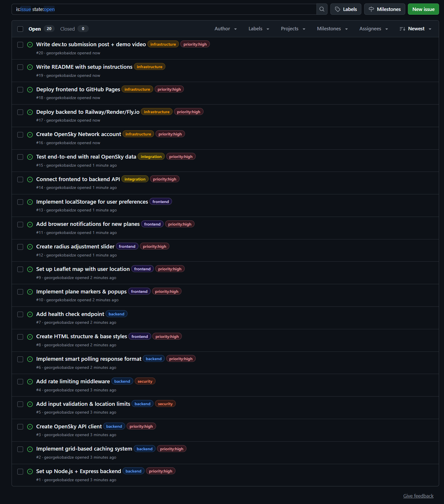Click the green New issue button
Screen dimensions: 444x504
pos(423,9)
